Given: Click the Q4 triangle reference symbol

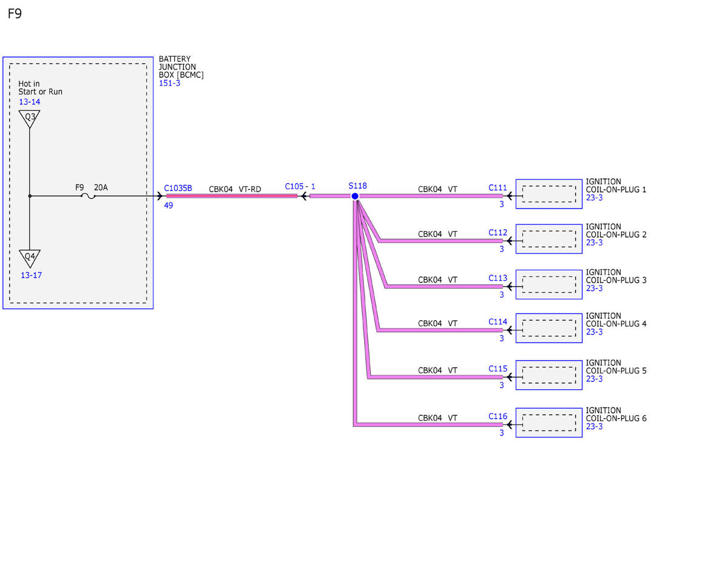Looking at the screenshot, I should (30, 258).
